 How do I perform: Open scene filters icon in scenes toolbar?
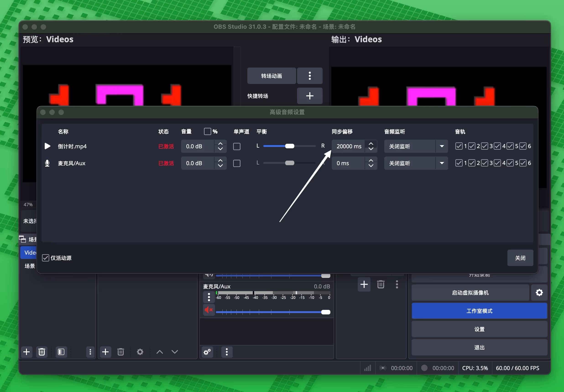(61, 352)
